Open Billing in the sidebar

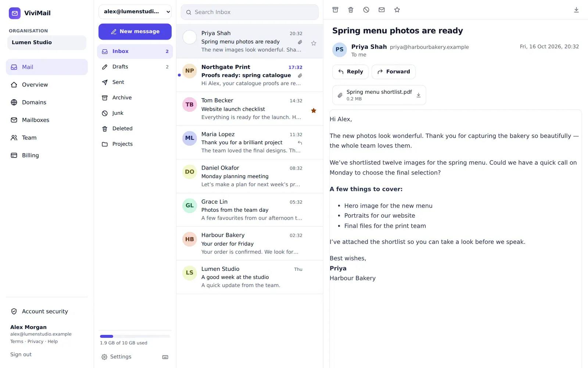point(47,155)
